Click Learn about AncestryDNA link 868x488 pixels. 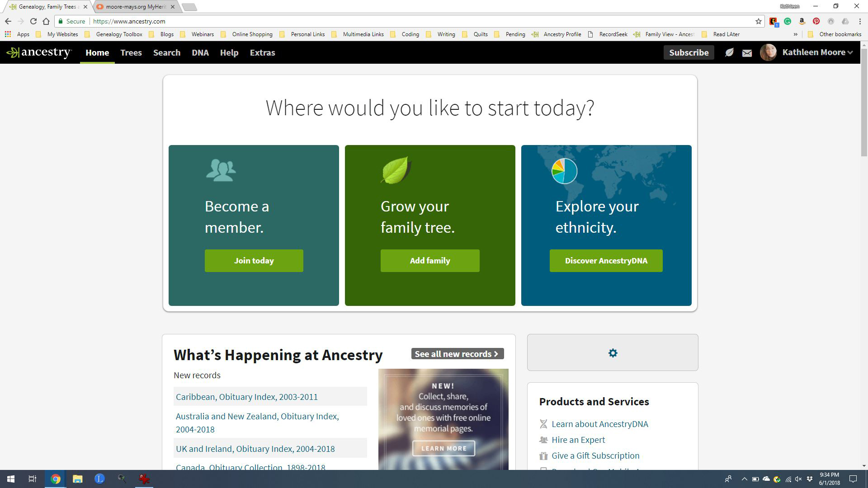click(x=600, y=424)
